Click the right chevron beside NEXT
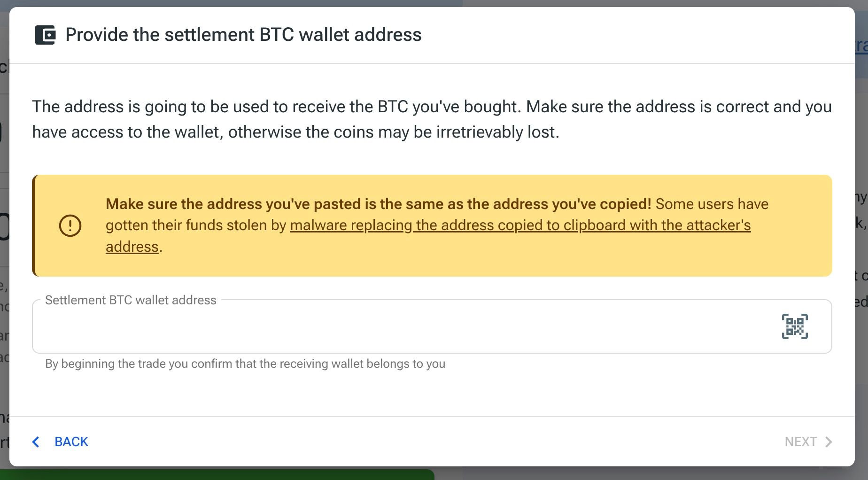 (x=829, y=442)
